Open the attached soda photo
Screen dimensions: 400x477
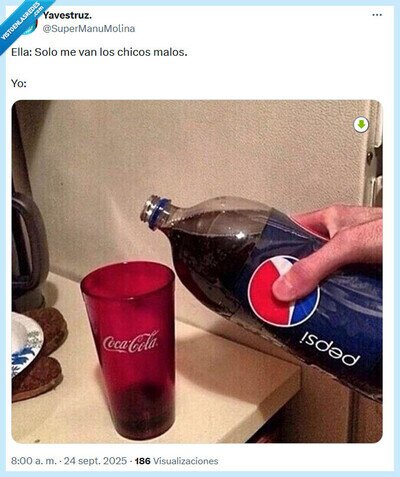197,271
